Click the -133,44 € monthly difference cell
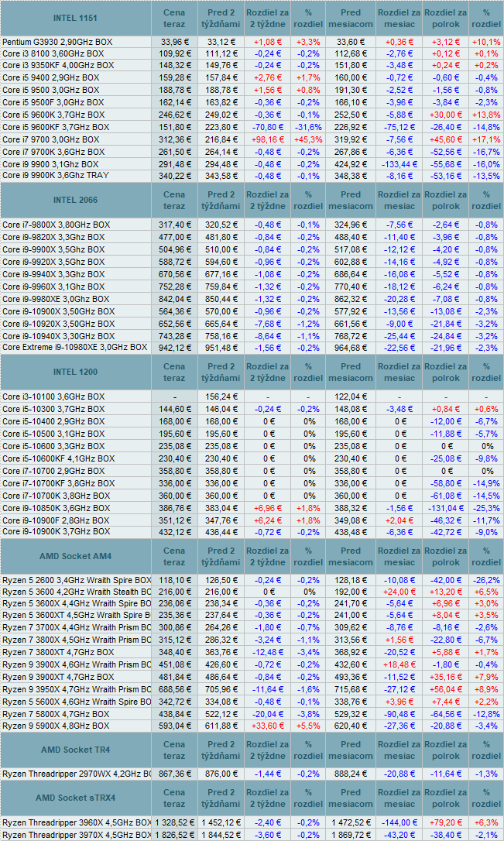 pos(399,164)
